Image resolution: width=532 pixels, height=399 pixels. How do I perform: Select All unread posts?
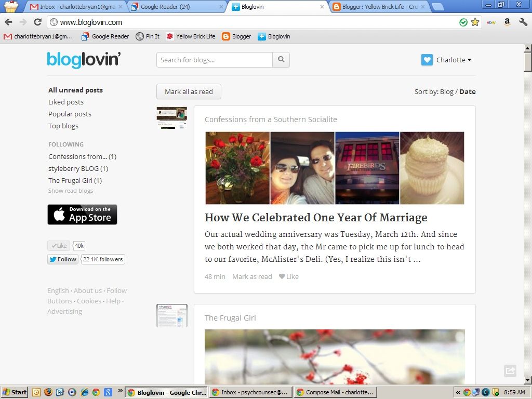pos(75,90)
